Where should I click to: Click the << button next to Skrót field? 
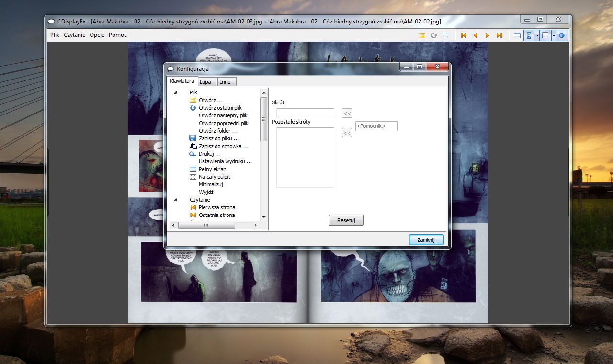click(x=347, y=113)
